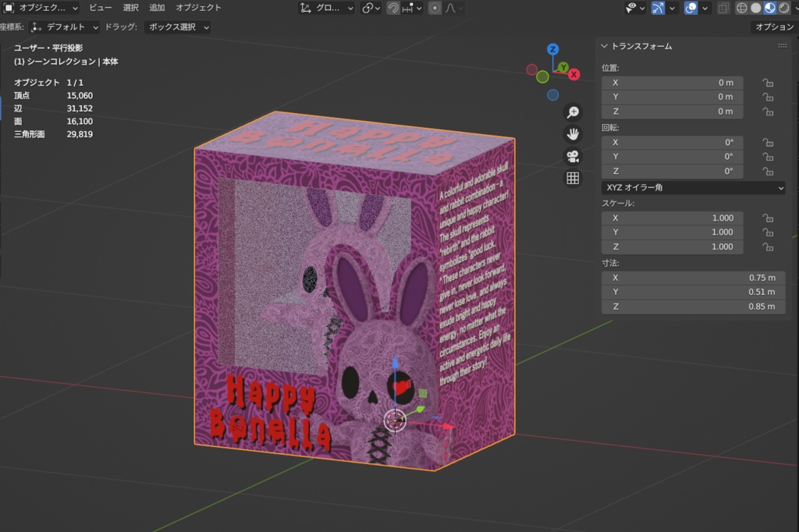This screenshot has width=799, height=532.
Task: Switch perspective/orthographic with the grid icon
Action: click(x=573, y=178)
